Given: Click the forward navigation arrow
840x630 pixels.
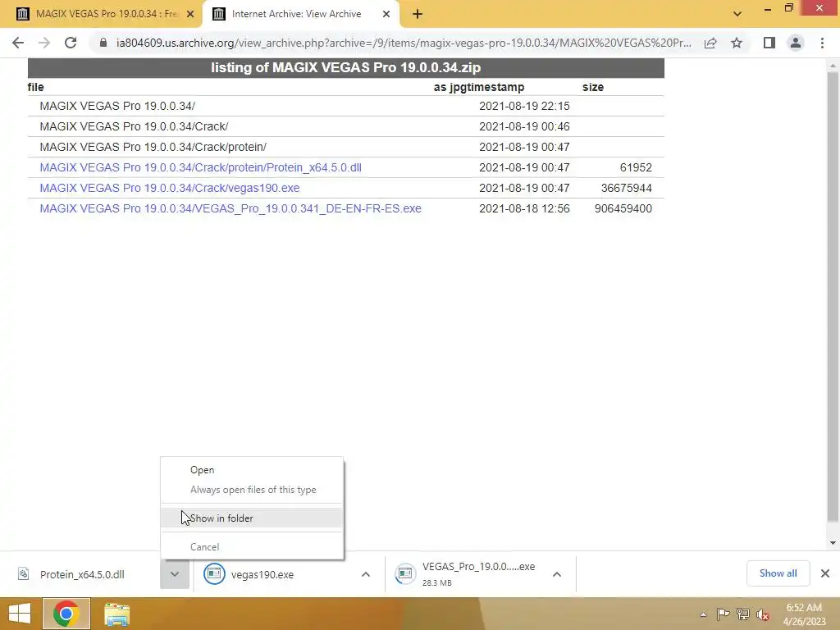Looking at the screenshot, I should coord(44,43).
